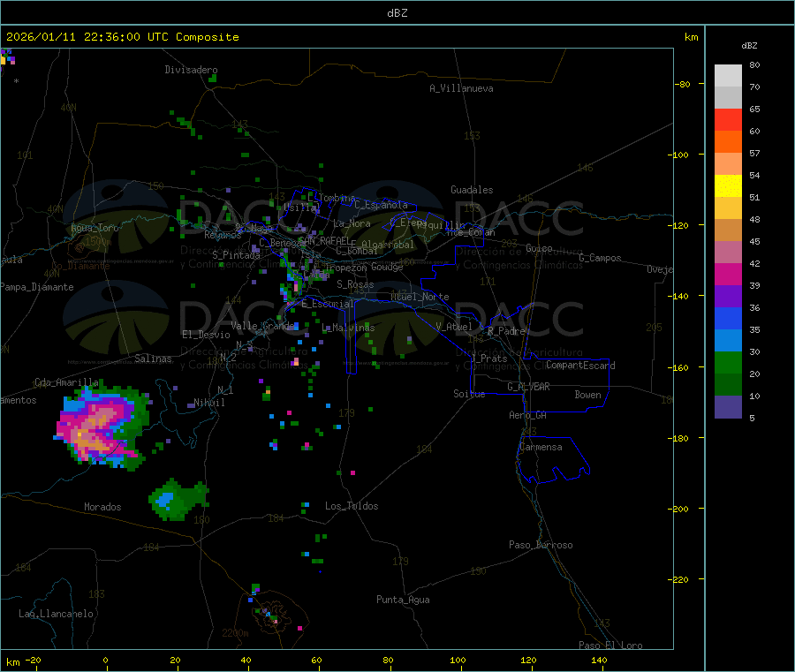
Task: Click the J_Prats map label
Action: 488,359
